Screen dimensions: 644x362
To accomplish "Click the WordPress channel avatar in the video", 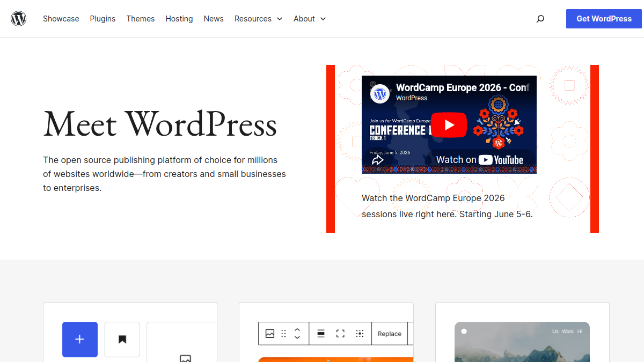I will 380,94.
